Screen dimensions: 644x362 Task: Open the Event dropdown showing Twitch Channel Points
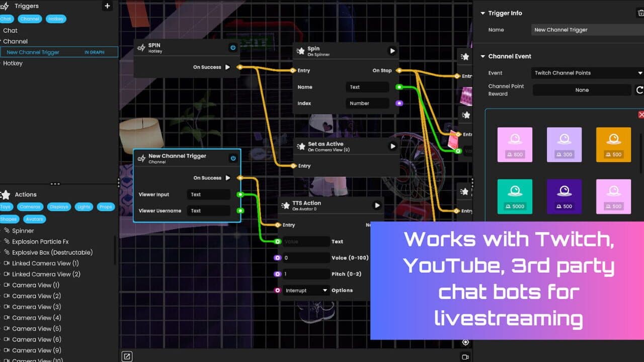click(588, 73)
